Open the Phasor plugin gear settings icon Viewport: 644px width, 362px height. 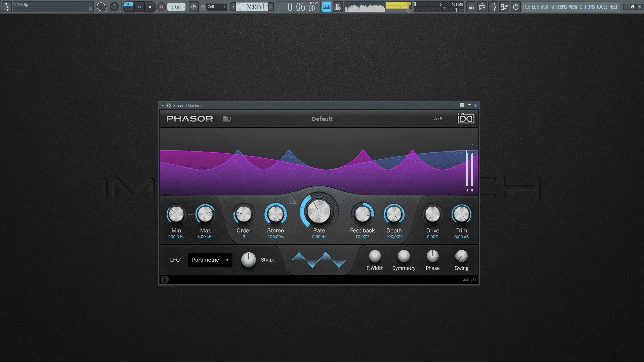pyautogui.click(x=169, y=105)
